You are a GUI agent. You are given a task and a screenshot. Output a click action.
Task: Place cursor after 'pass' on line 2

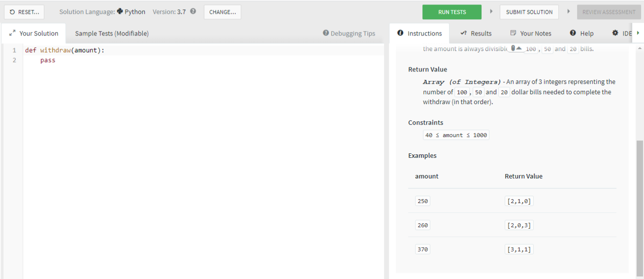(56, 60)
